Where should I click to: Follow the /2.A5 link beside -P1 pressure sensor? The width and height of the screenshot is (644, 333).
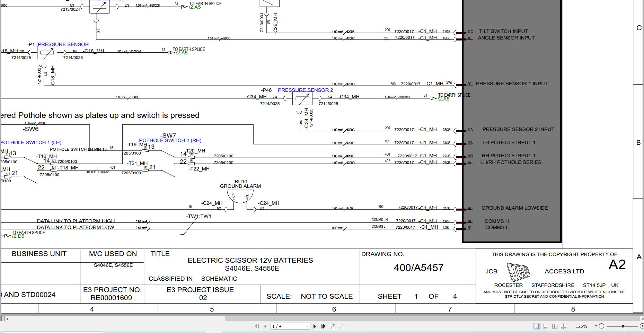click(x=182, y=53)
